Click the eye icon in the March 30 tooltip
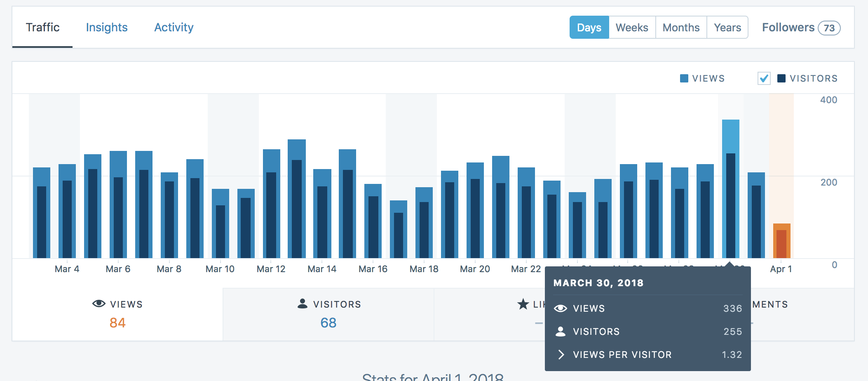Screen dimensions: 868x381 point(561,308)
